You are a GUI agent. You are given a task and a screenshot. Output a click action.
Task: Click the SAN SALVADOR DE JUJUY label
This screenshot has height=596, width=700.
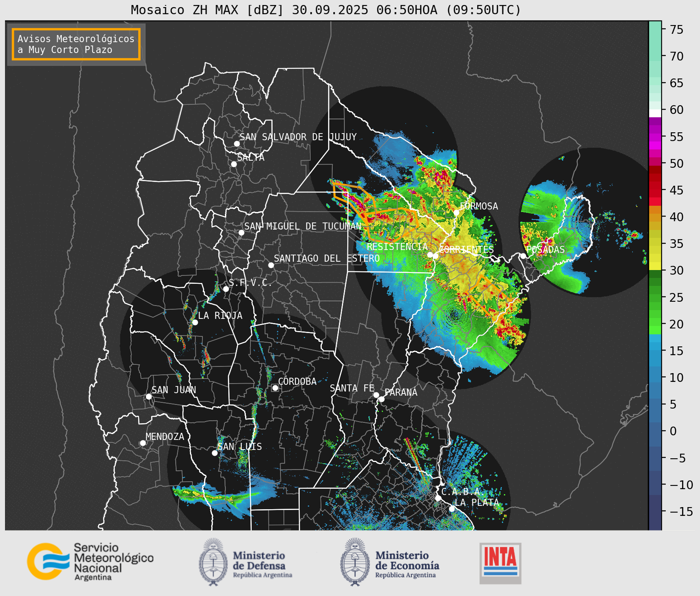[298, 137]
